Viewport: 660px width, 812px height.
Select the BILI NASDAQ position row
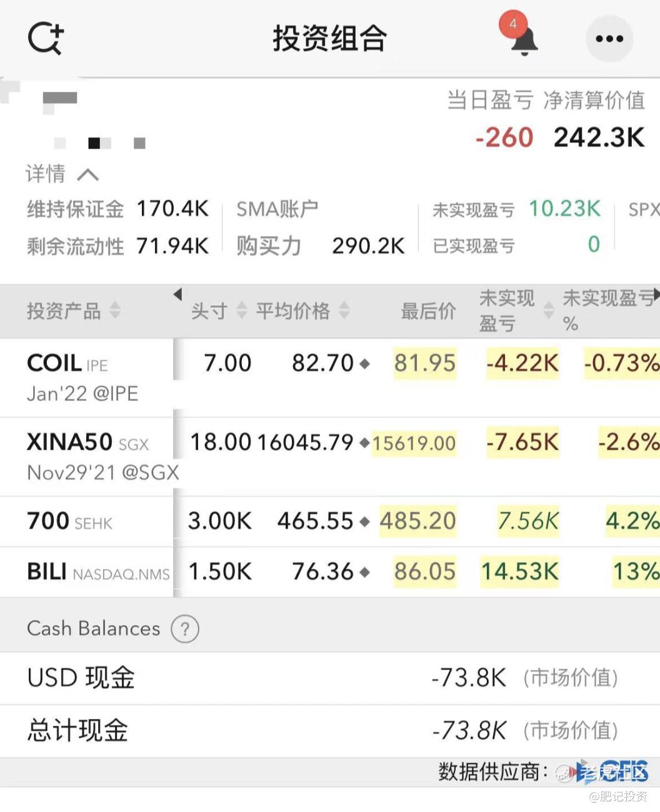[330, 572]
